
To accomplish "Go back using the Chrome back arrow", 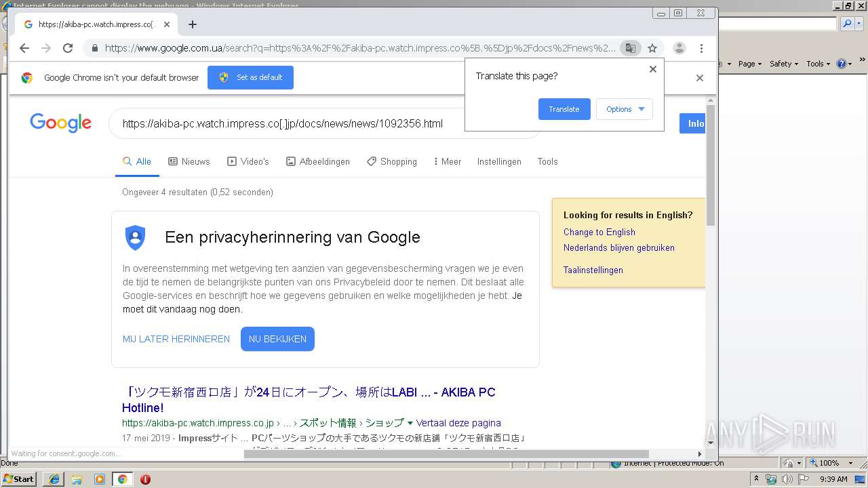I will click(x=24, y=48).
